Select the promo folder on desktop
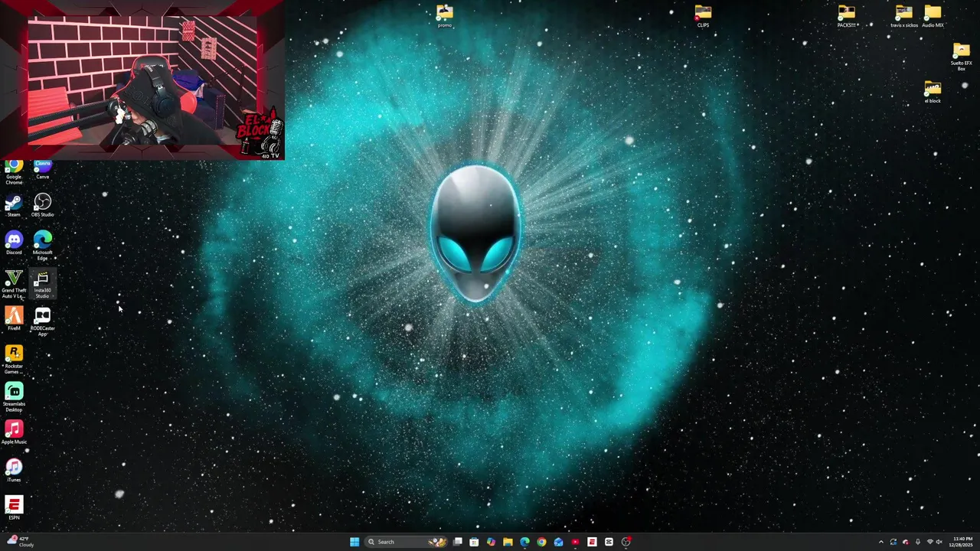 (445, 16)
